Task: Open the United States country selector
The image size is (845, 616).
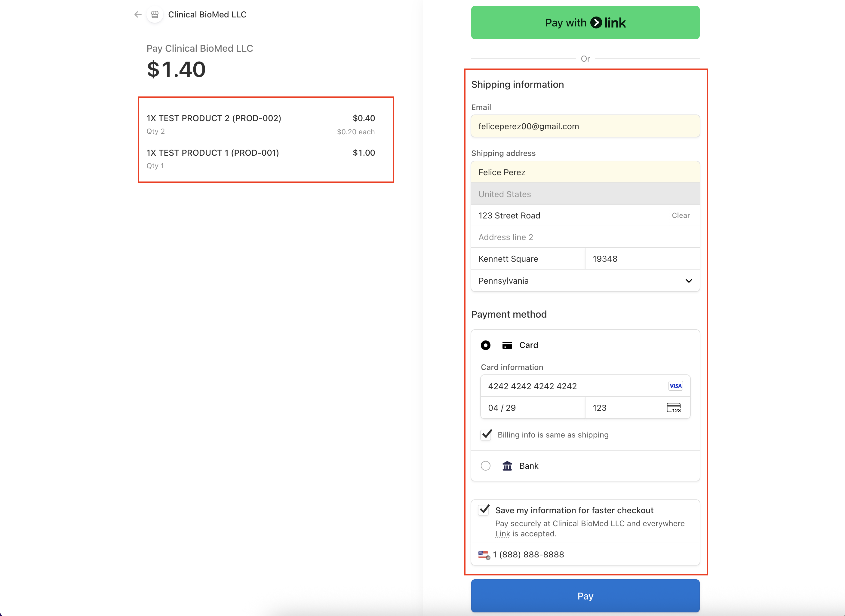Action: [585, 194]
